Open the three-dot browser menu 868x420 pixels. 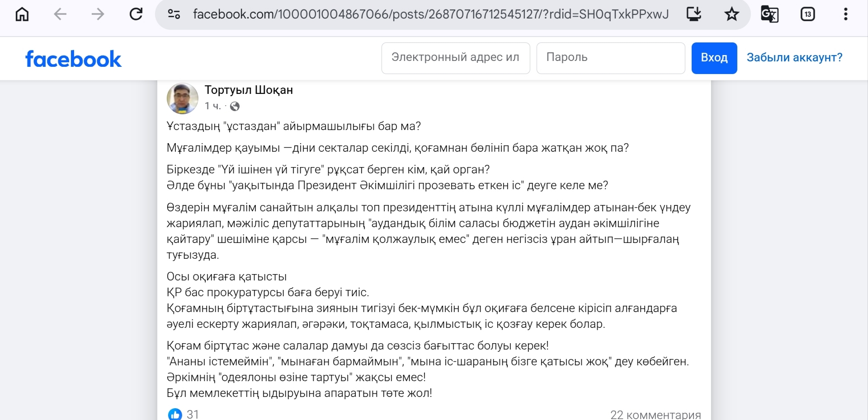pos(845,14)
